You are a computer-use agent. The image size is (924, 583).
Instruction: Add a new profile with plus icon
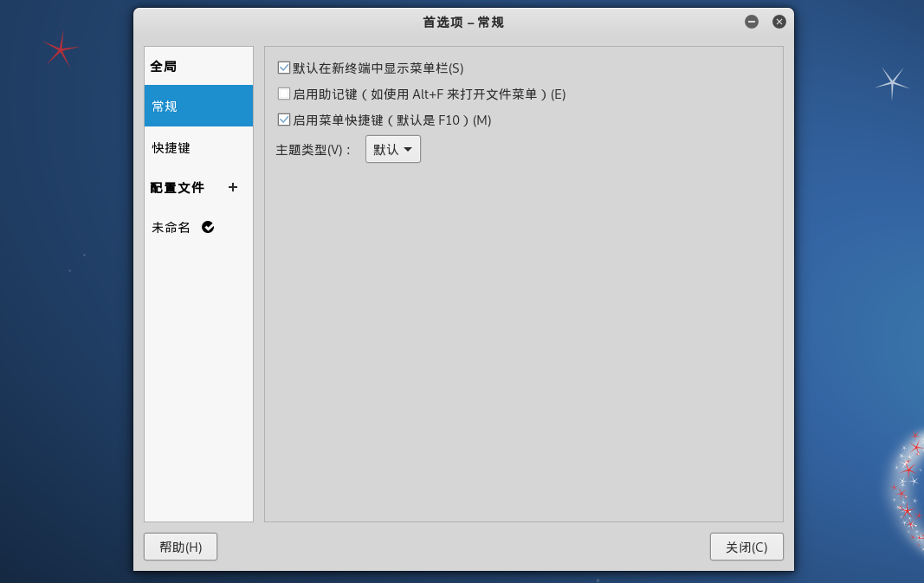coord(233,187)
